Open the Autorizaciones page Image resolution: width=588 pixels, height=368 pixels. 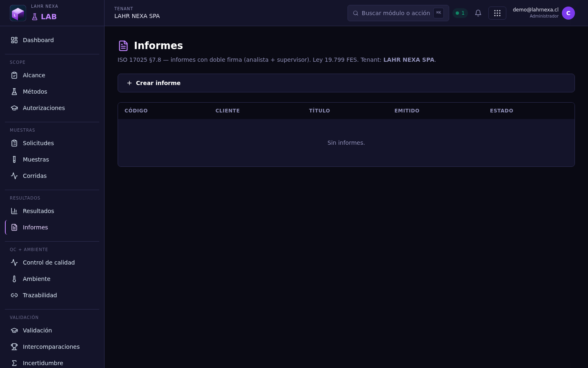52,108
